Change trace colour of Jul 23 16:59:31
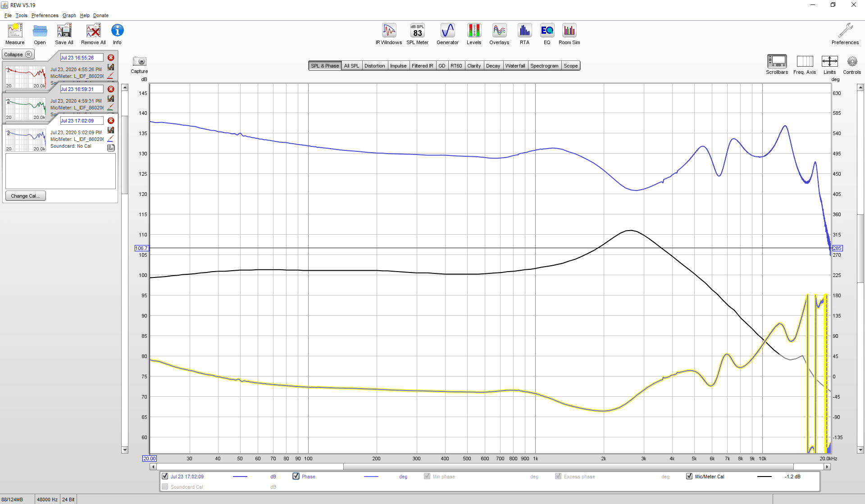 (x=111, y=107)
